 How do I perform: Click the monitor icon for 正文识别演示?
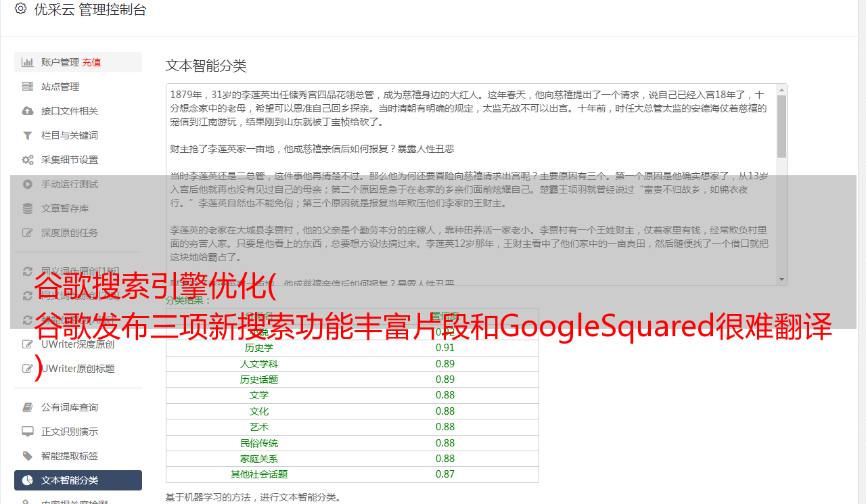click(x=28, y=432)
